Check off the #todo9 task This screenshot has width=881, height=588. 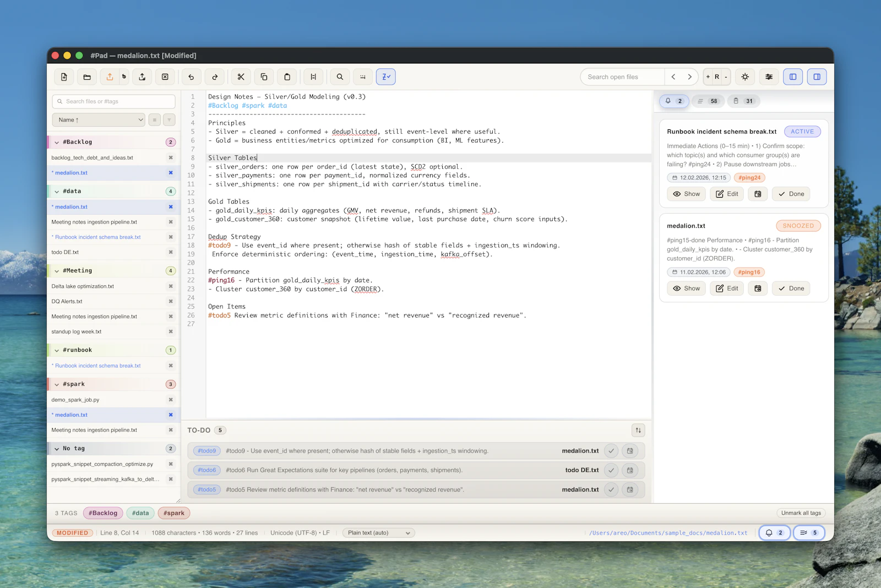point(611,451)
